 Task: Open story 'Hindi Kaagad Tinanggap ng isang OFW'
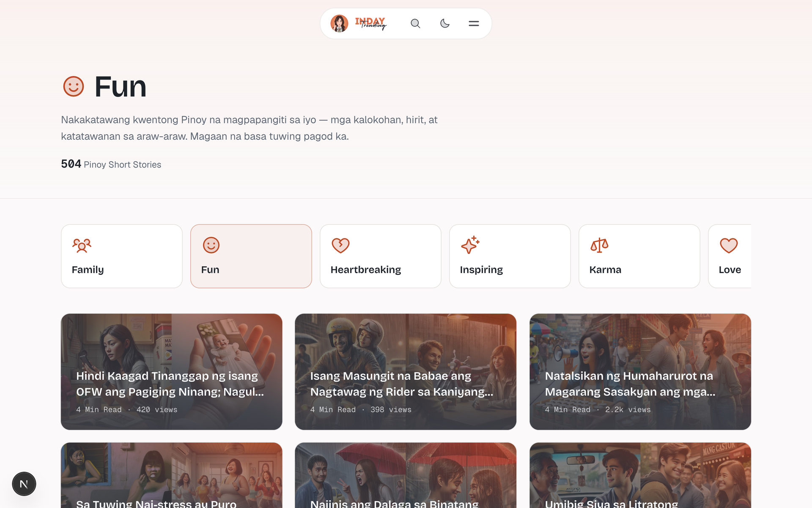[x=172, y=372]
